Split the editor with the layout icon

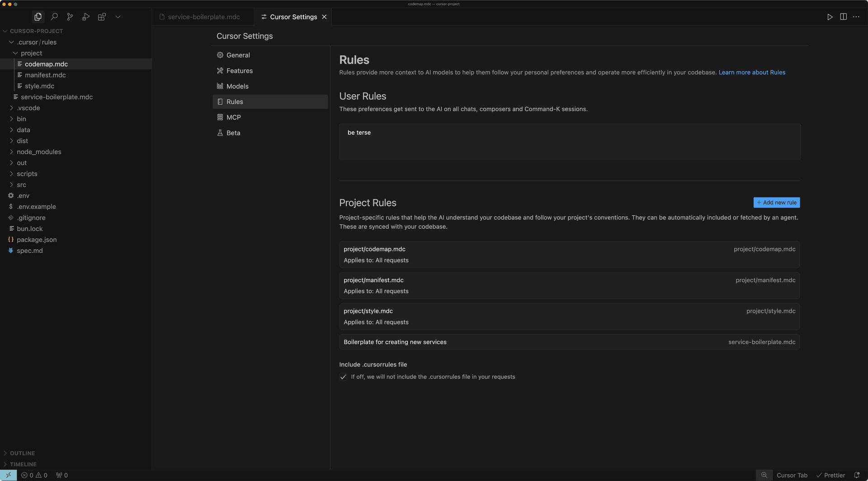(843, 17)
